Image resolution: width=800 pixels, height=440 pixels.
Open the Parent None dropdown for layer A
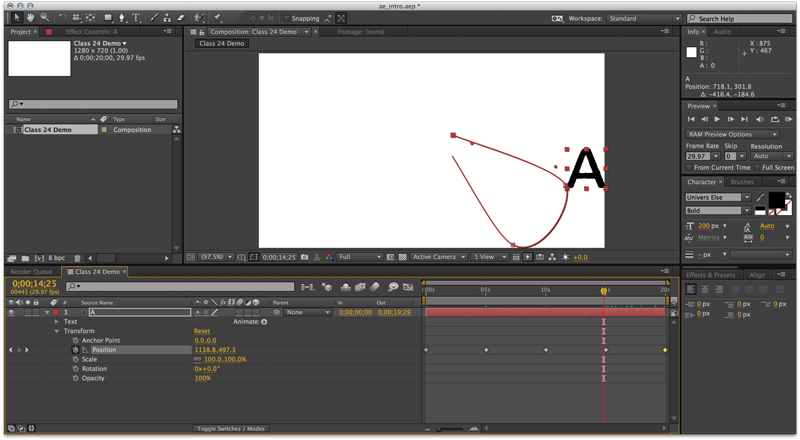tap(308, 312)
